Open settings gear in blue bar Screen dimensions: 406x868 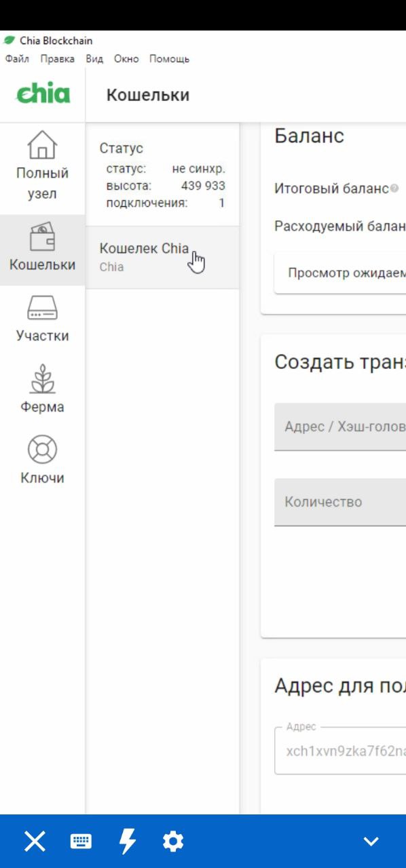coord(173,842)
